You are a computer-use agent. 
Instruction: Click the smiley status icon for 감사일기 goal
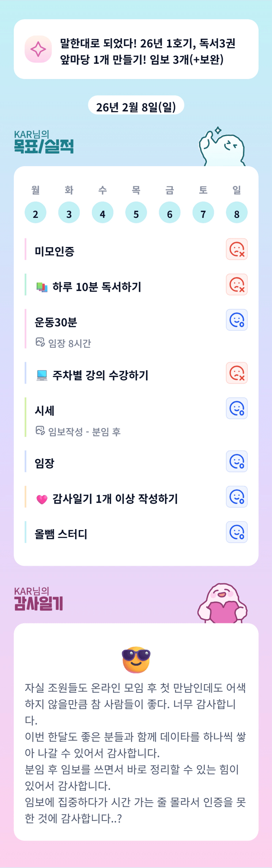(237, 497)
